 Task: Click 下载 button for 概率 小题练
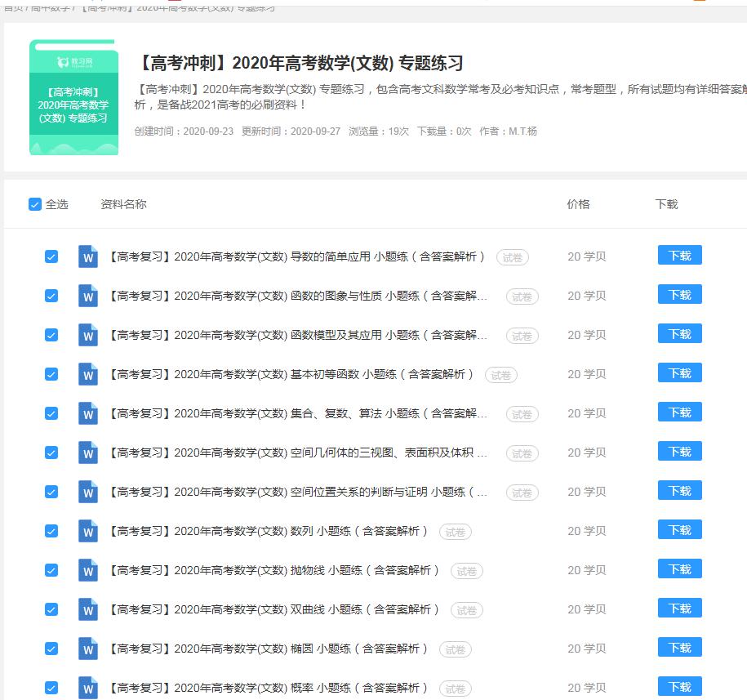point(678,688)
